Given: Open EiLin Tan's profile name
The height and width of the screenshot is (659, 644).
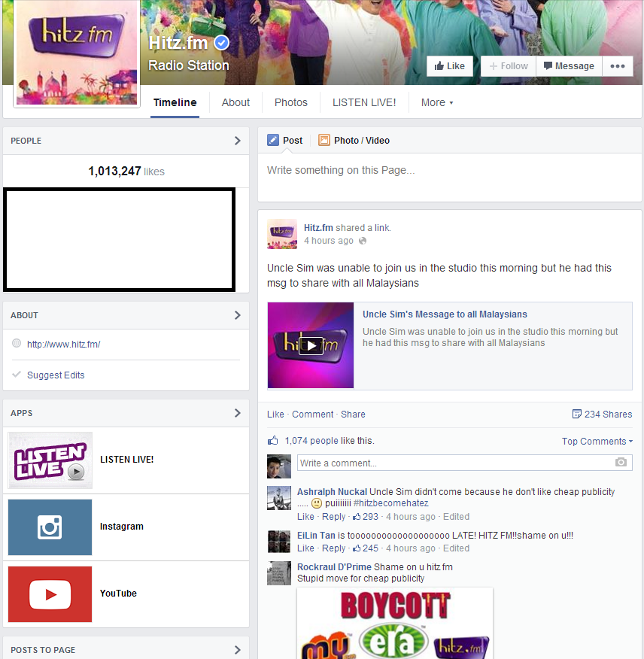Looking at the screenshot, I should tap(316, 536).
